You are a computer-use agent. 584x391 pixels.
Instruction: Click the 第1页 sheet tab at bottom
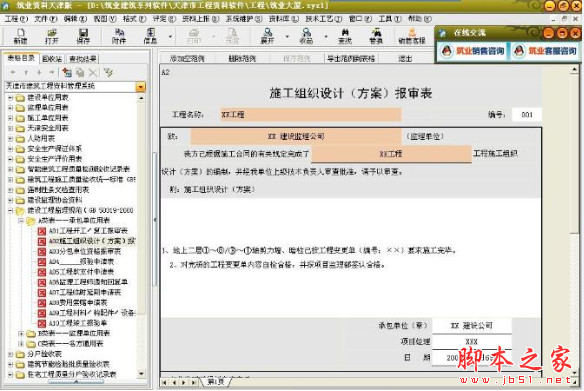click(x=216, y=382)
